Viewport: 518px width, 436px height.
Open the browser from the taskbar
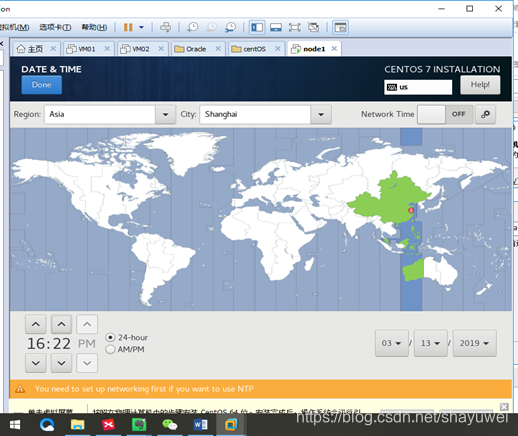coord(47,425)
